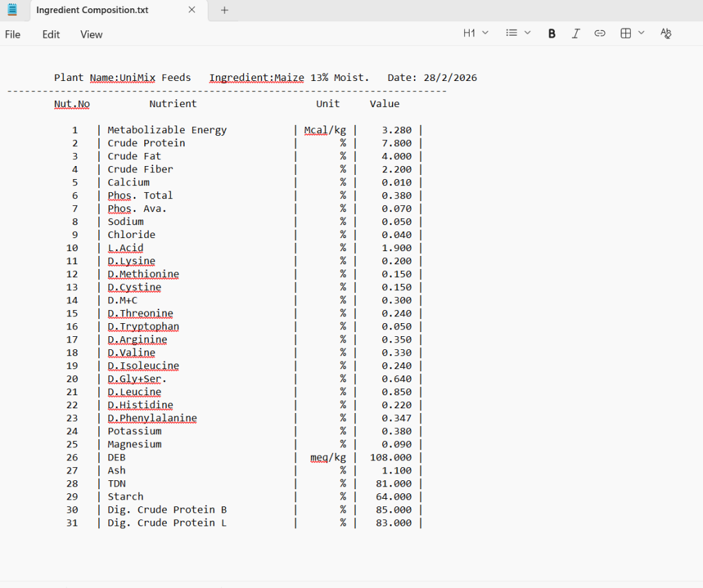
Task: Apply italic formatting with the I icon
Action: pyautogui.click(x=576, y=34)
